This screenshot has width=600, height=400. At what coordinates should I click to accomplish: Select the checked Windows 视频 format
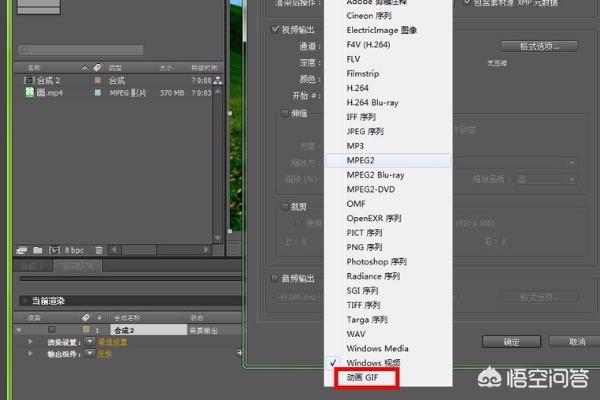click(373, 362)
